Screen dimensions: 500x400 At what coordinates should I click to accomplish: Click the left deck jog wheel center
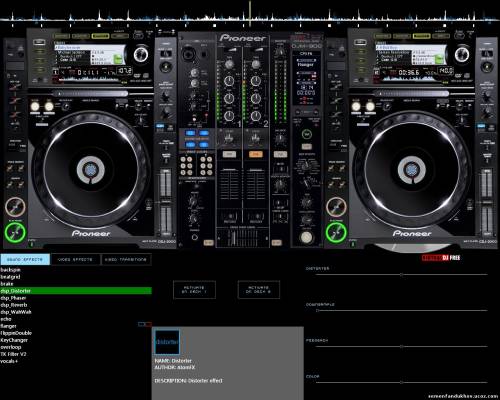(91, 170)
